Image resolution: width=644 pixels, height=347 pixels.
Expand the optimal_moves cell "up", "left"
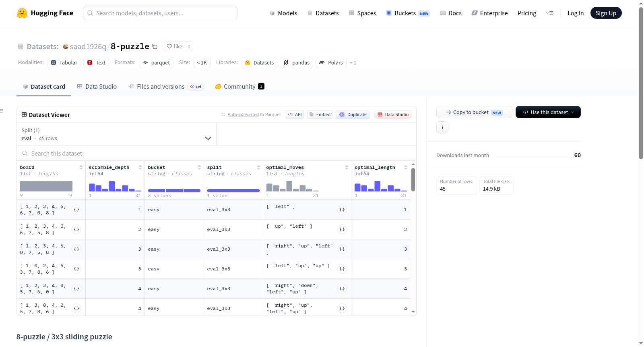[x=342, y=229]
